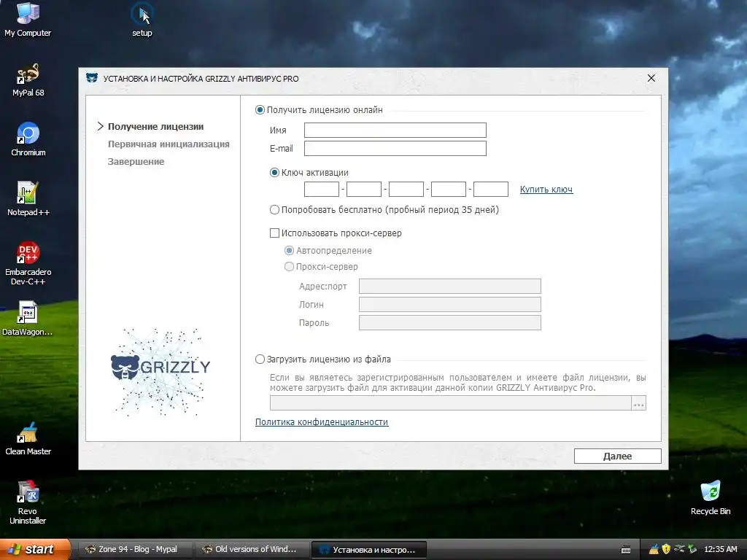747x560 pixels.
Task: Select the free trial 35 days radio option
Action: click(274, 209)
